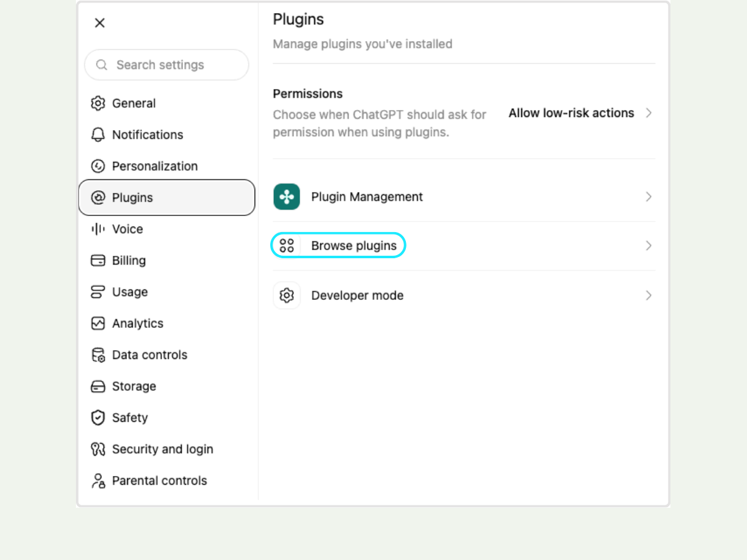
Task: Click the Personalization icon
Action: point(98,166)
